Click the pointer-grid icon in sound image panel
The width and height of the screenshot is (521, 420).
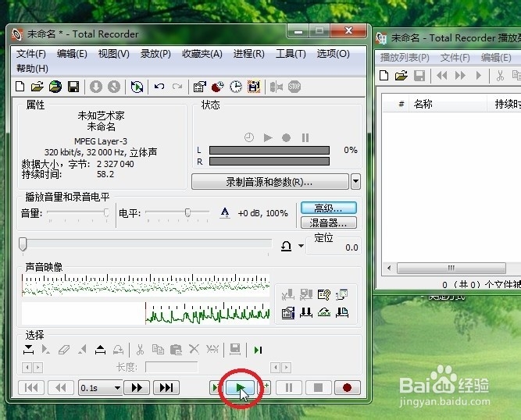pos(342,294)
